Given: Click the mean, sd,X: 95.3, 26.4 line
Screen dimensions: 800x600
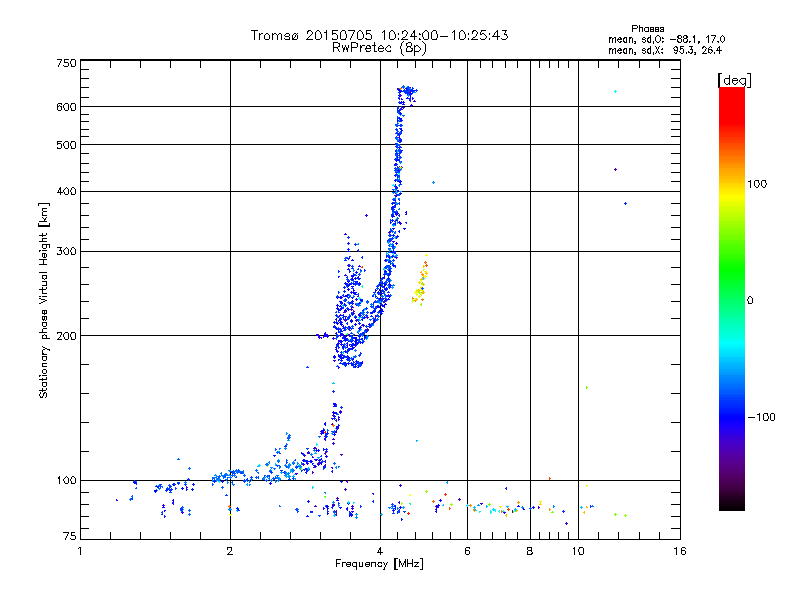Looking at the screenshot, I should (665, 50).
